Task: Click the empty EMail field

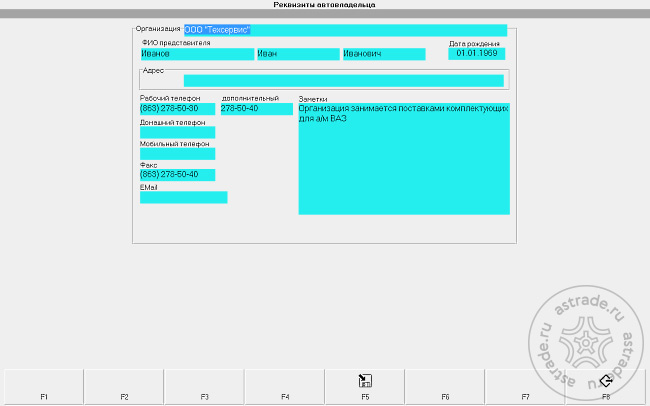Action: pyautogui.click(x=184, y=197)
